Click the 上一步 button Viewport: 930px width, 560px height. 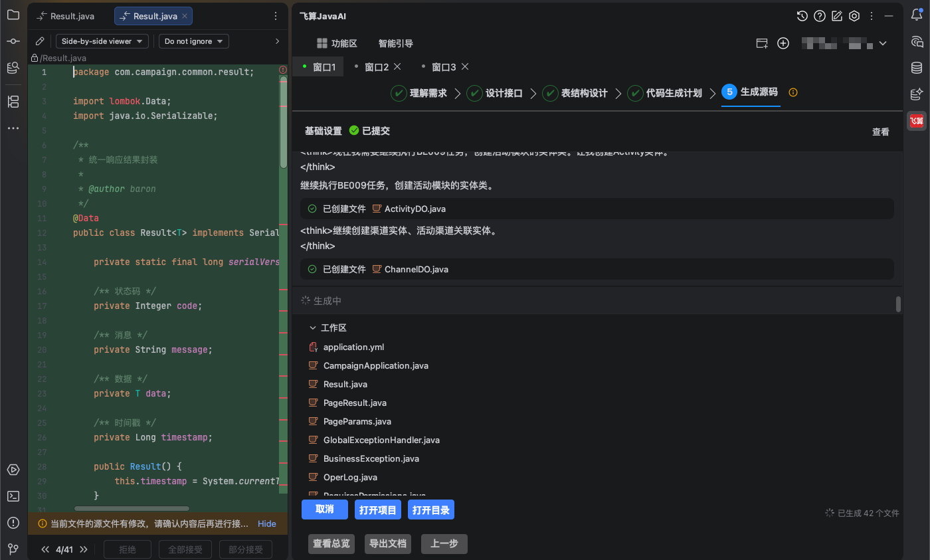444,543
